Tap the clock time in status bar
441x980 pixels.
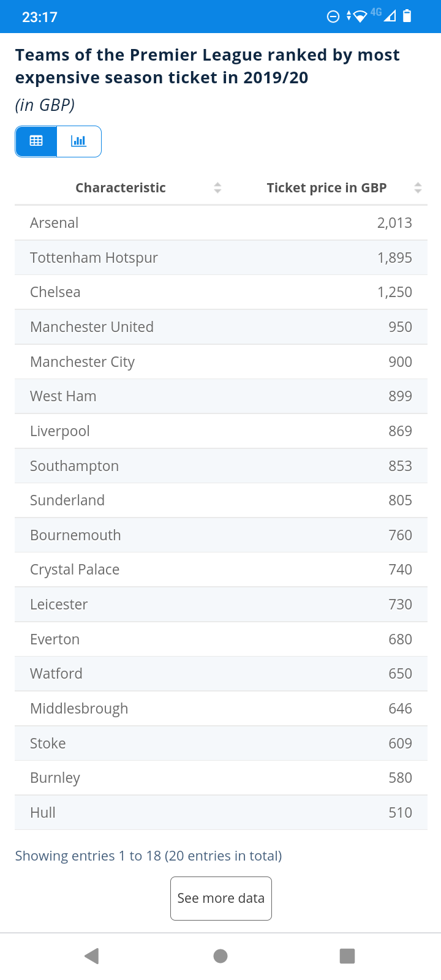(x=40, y=17)
